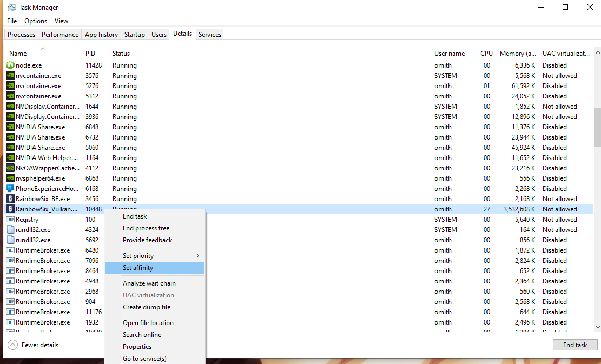This screenshot has height=364, width=601.
Task: Click the scrollbar up arrow
Action: [597, 52]
